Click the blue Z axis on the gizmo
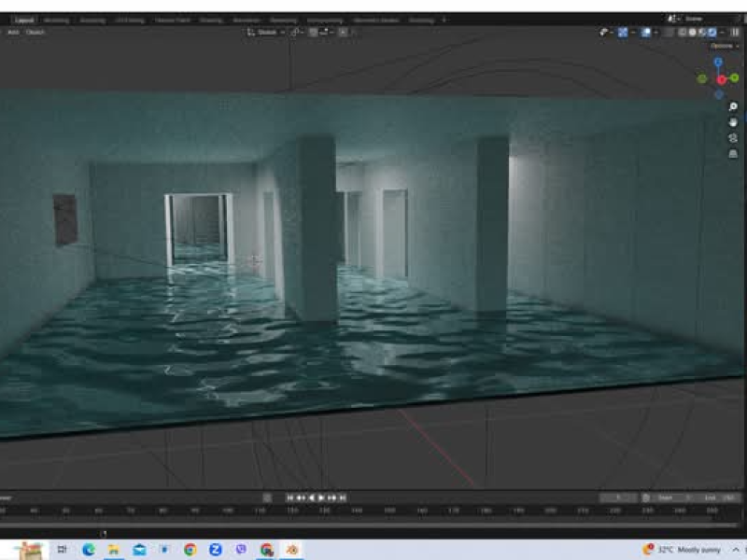747x560 pixels. coord(718,63)
